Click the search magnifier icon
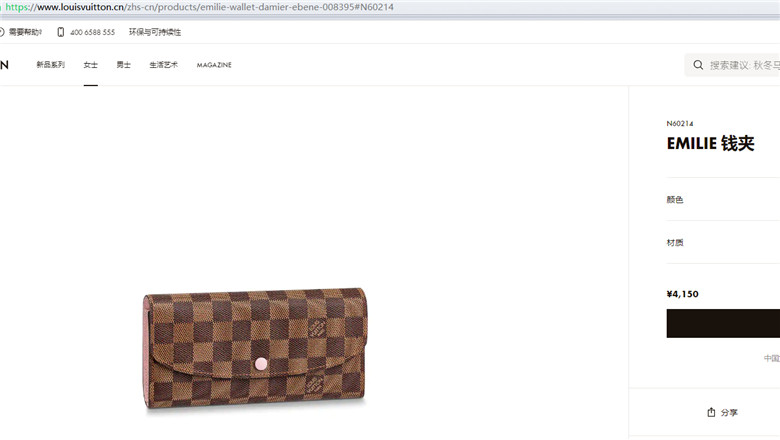The width and height of the screenshot is (780, 440). coord(698,65)
